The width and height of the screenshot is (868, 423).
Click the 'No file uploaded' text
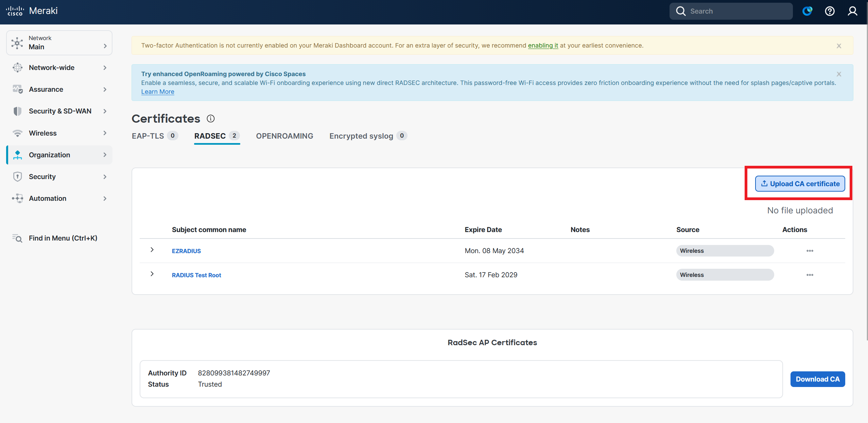click(800, 210)
